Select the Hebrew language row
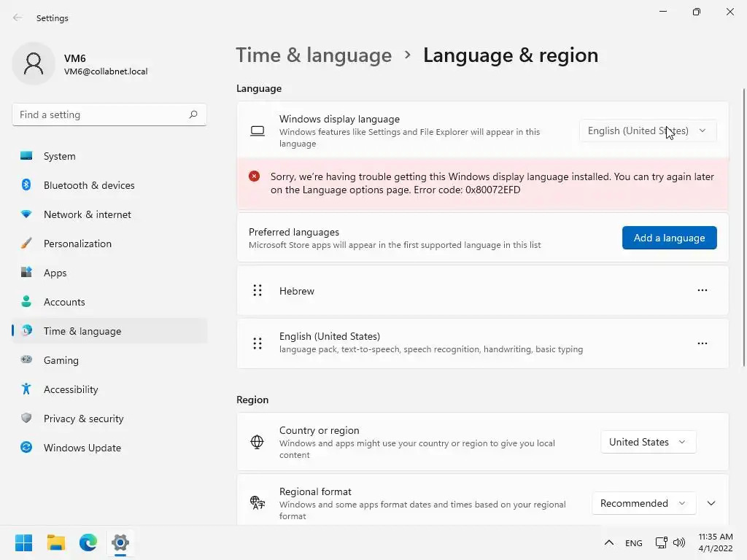The width and height of the screenshot is (747, 560). pos(483,290)
